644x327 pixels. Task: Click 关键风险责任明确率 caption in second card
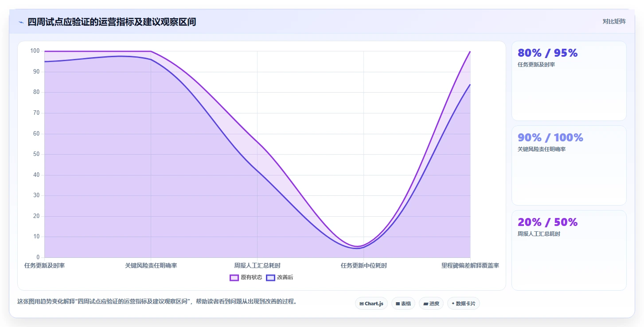pos(542,149)
